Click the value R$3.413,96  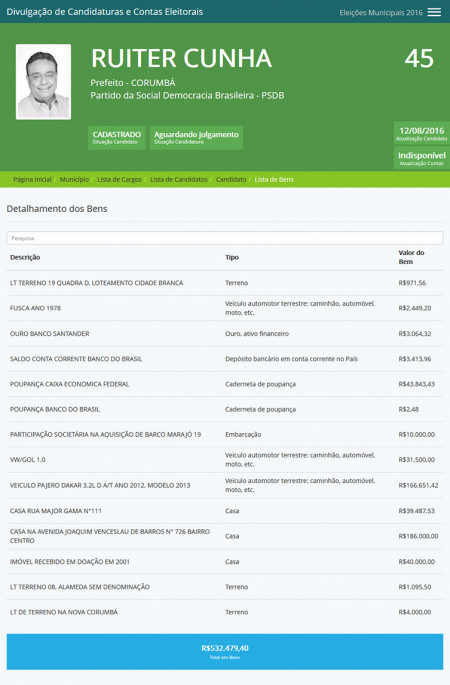[x=415, y=359]
